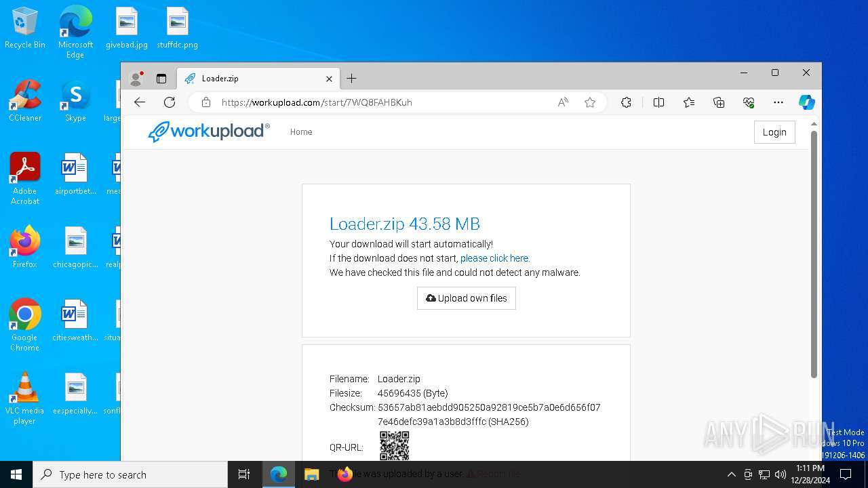Click the page vertical scrollbar thumb
The width and height of the screenshot is (868, 488).
[814, 254]
